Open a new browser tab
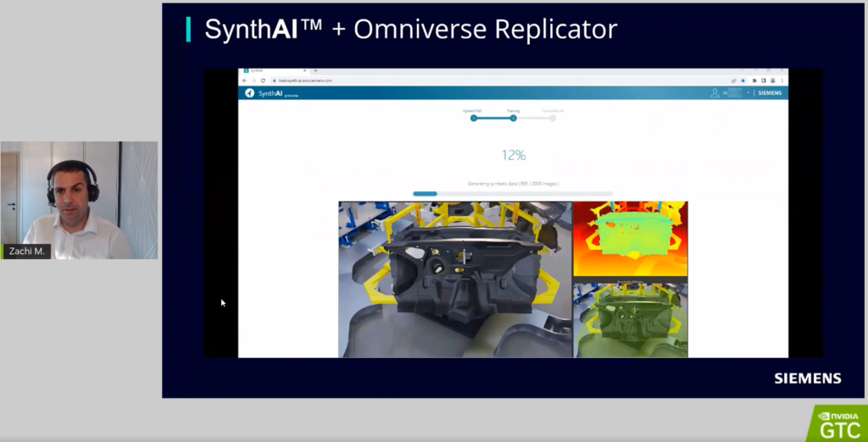 coord(315,71)
